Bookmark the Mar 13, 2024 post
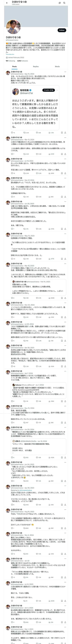The image size is (72, 644). 62,154
